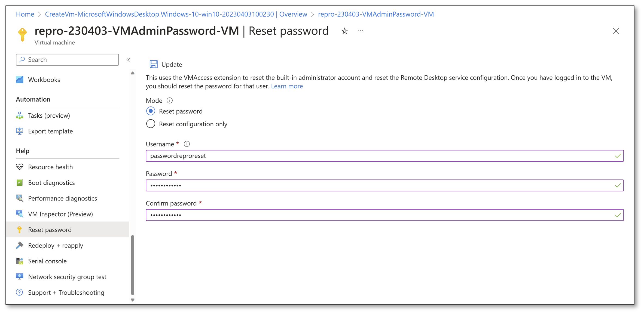Select the Reset password mode
Screen dimensions: 644x314
pyautogui.click(x=151, y=111)
